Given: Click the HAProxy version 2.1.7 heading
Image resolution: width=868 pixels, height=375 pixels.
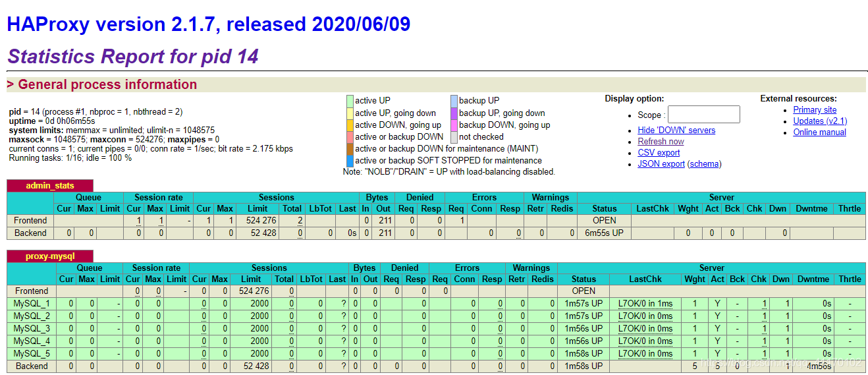Looking at the screenshot, I should [x=209, y=24].
